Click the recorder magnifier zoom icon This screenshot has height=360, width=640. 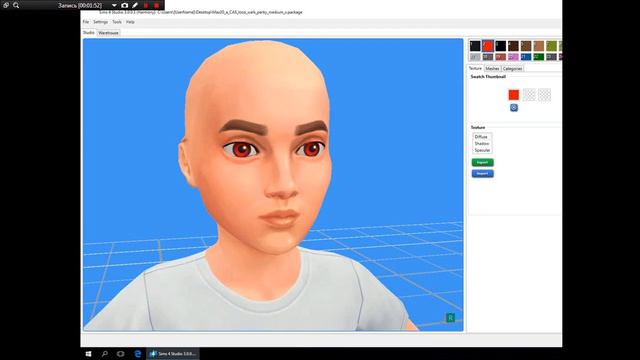[16, 5]
